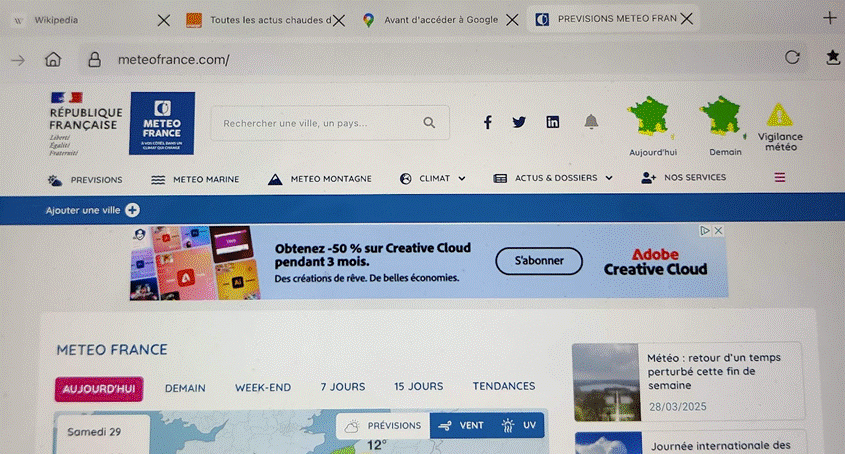This screenshot has width=845, height=454.
Task: Click the Samedi 29 date label
Action: coord(94,432)
